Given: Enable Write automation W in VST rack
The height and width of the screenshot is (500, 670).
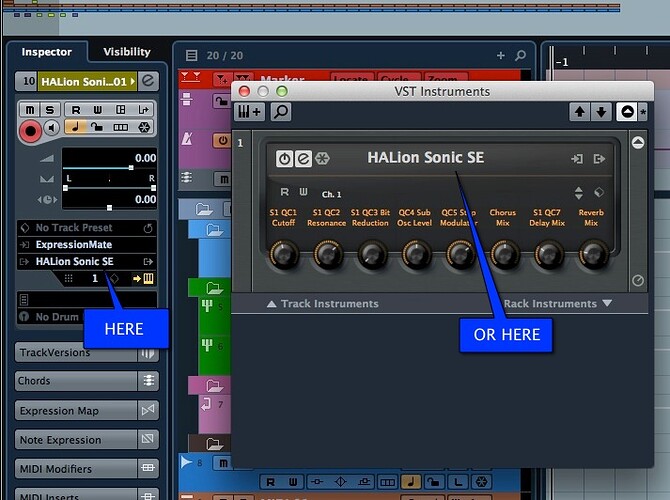Looking at the screenshot, I should pyautogui.click(x=303, y=192).
